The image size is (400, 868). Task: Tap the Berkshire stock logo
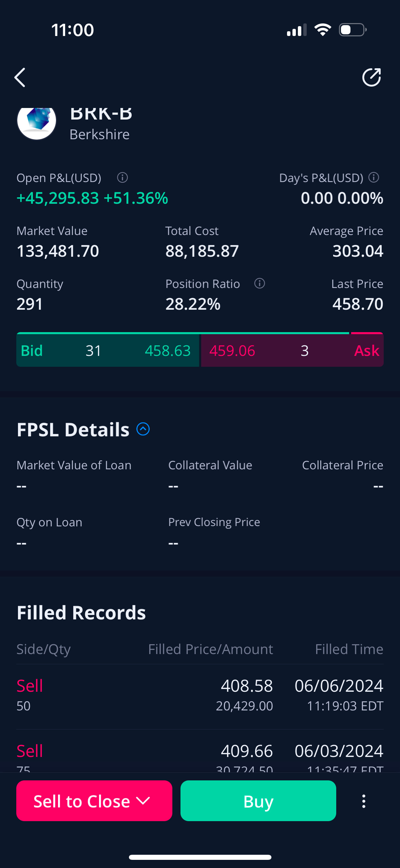click(x=37, y=121)
